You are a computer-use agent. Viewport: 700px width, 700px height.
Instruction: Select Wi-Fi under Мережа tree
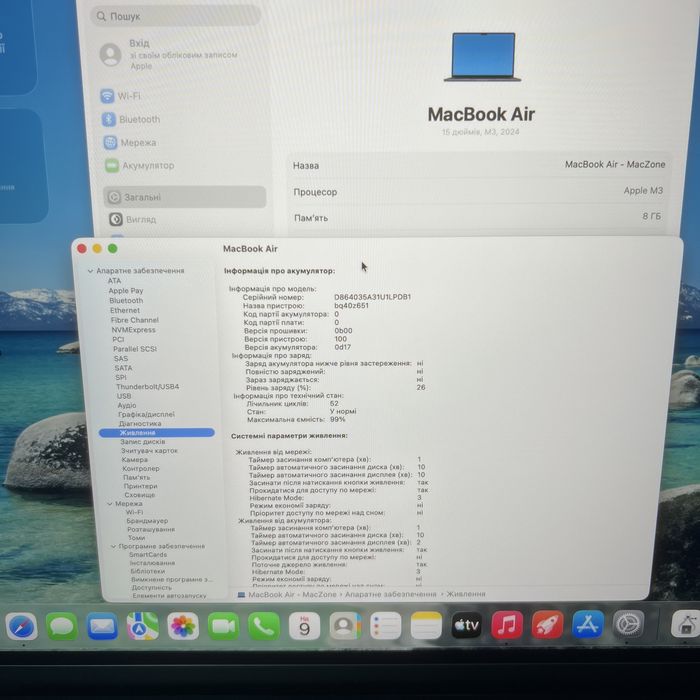point(134,512)
